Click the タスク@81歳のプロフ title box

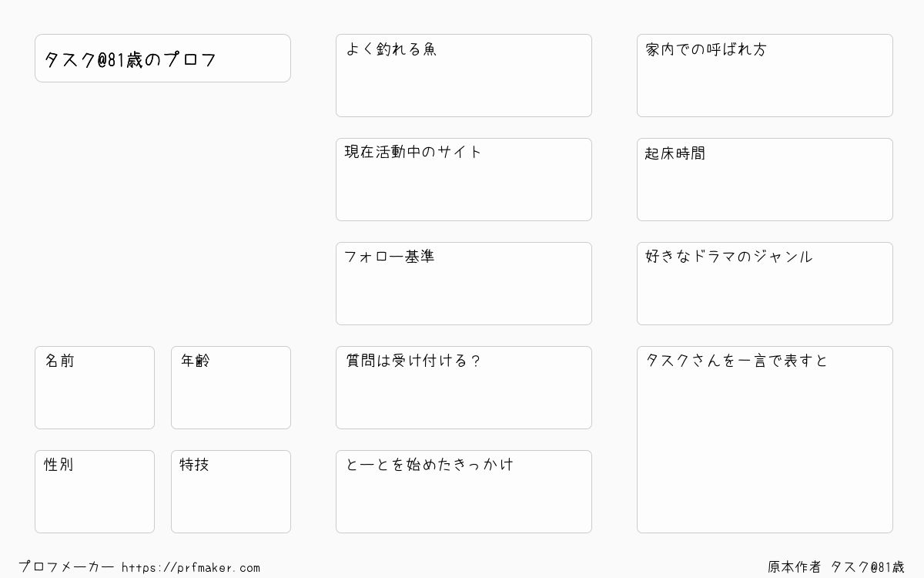162,58
